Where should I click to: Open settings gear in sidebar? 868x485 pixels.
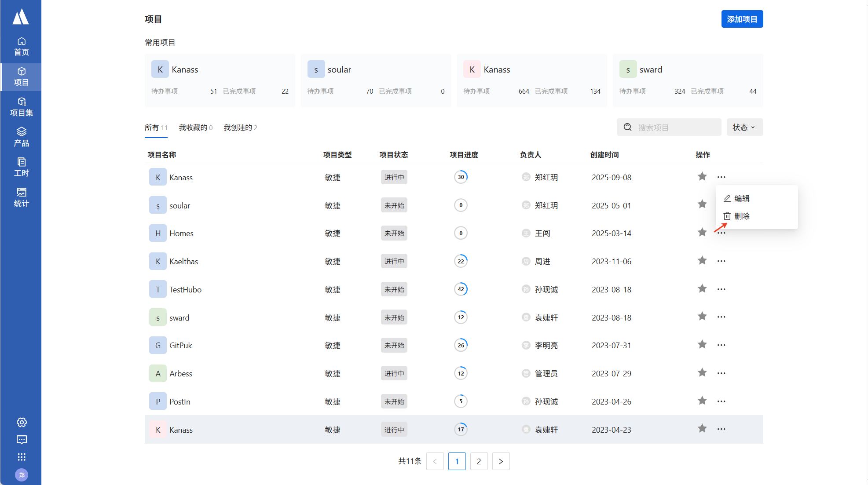[22, 422]
